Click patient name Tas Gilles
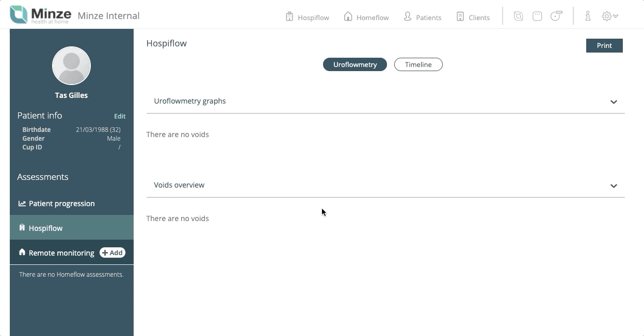 point(71,95)
